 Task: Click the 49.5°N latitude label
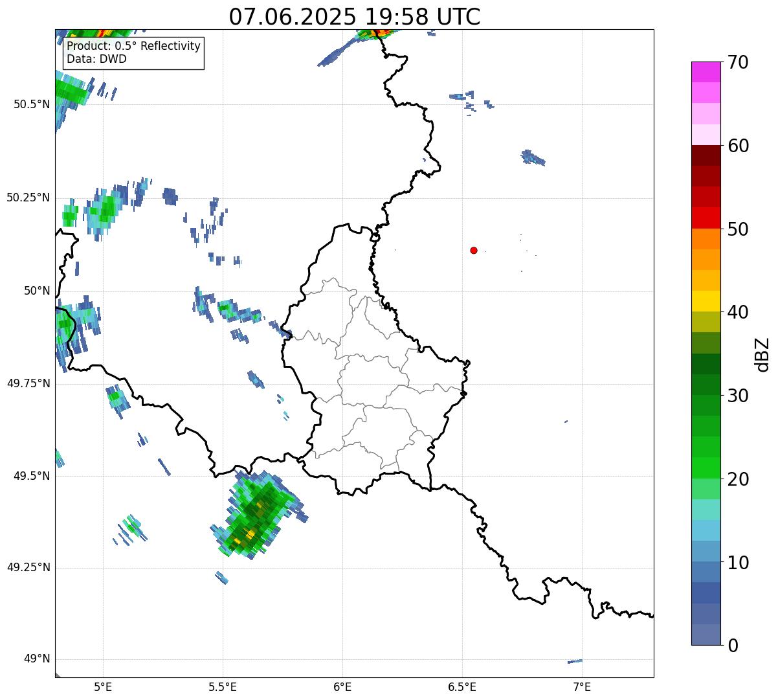(32, 476)
